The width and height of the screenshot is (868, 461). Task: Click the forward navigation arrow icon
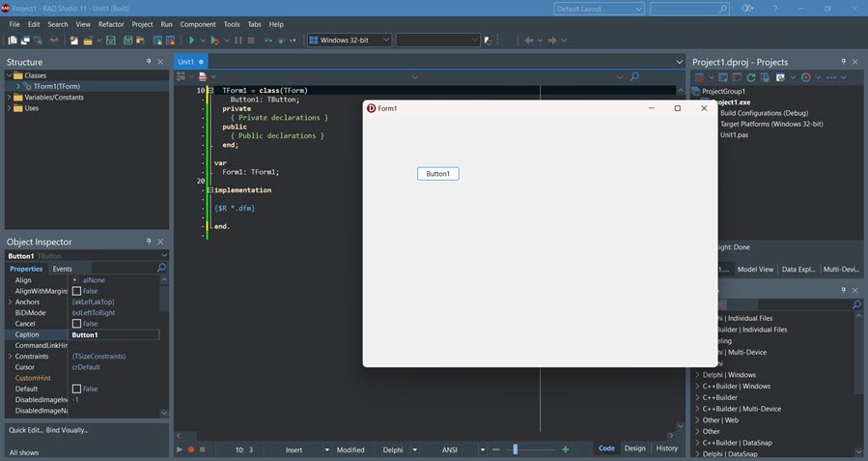pos(552,40)
